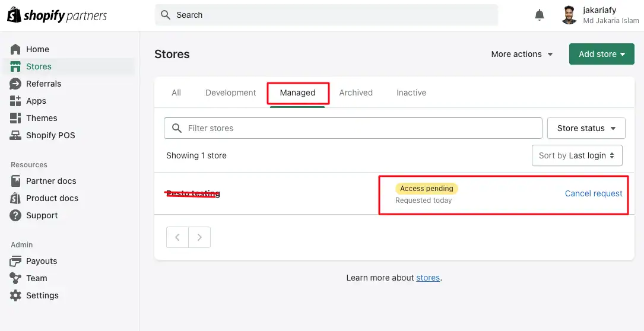Click the 'Requested today' text
644x331 pixels.
tap(423, 200)
